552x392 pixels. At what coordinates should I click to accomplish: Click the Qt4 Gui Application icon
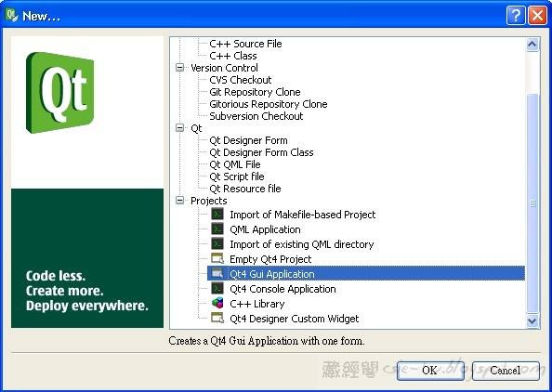[x=217, y=273]
